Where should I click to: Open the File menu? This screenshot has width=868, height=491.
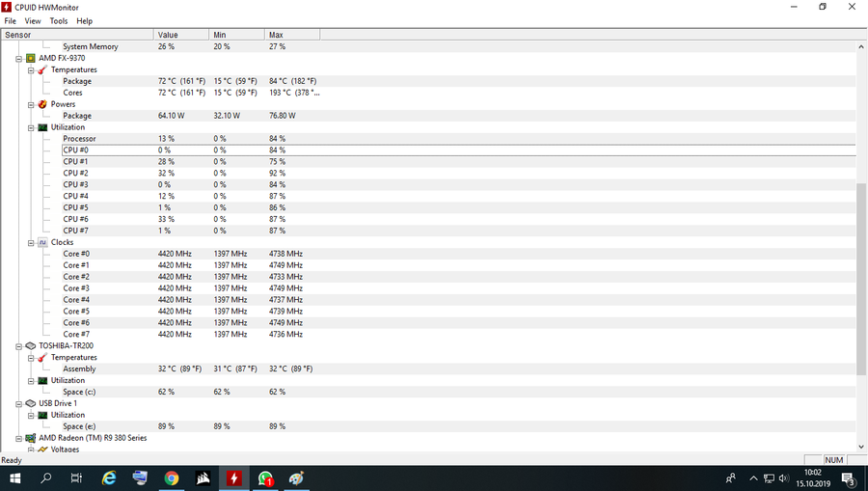(10, 21)
